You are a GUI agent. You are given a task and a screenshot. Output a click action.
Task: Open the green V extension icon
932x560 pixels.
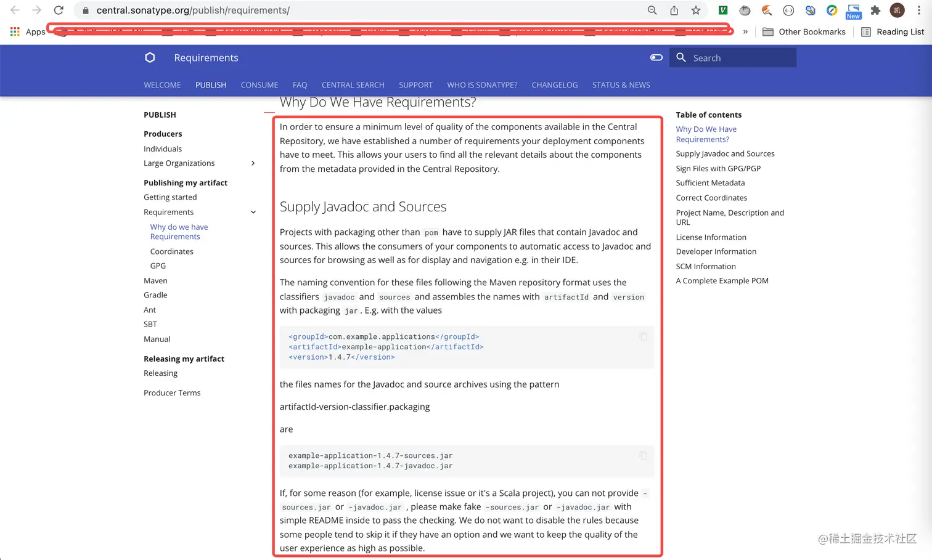point(723,10)
